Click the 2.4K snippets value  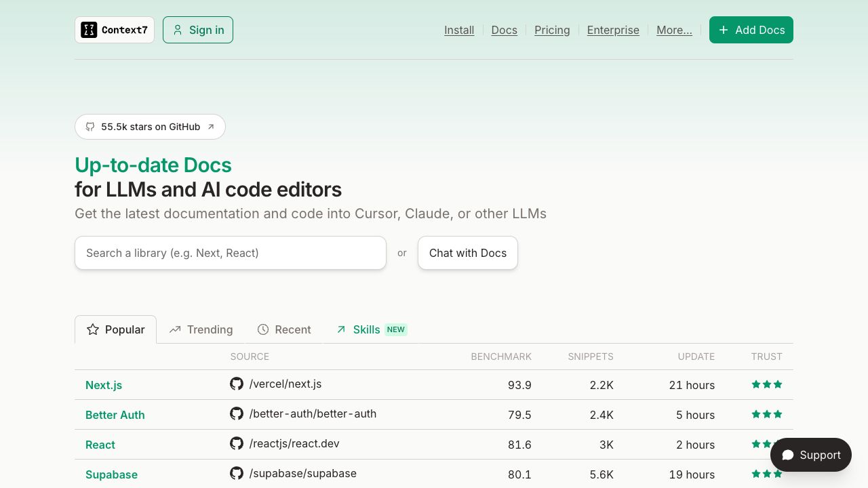point(601,415)
